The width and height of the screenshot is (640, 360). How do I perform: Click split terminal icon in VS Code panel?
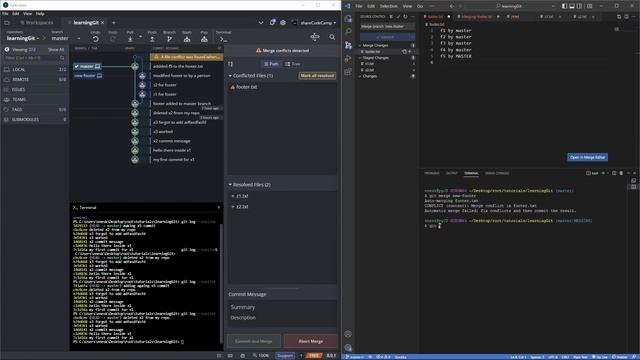[614, 173]
